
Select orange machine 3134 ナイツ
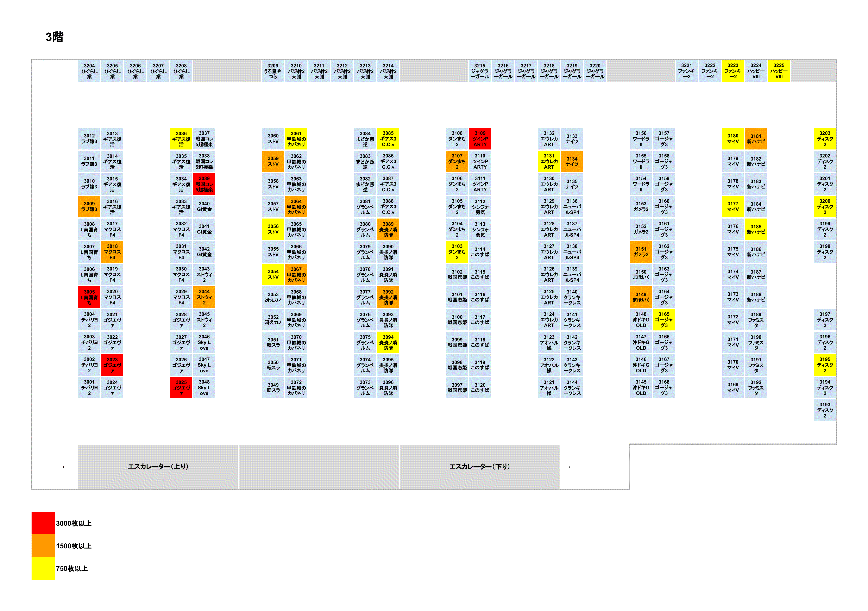(572, 161)
